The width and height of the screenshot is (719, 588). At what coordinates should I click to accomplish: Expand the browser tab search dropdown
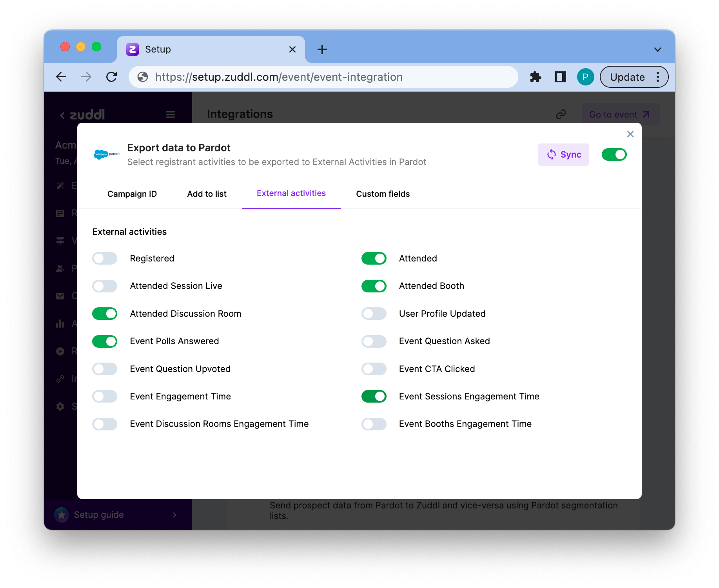[x=658, y=49]
